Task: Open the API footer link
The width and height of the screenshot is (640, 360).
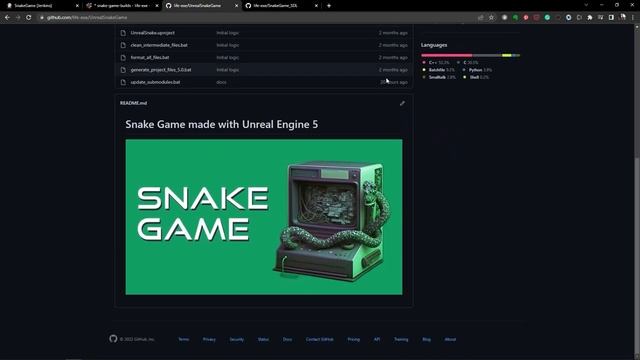Action: pos(377,339)
